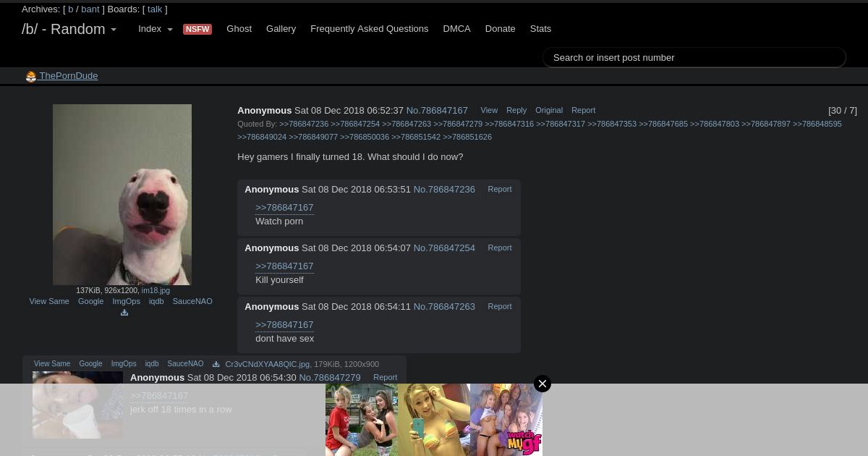Viewport: 868px width, 456px height.
Task: Click post number No.786847236
Action: [444, 190]
